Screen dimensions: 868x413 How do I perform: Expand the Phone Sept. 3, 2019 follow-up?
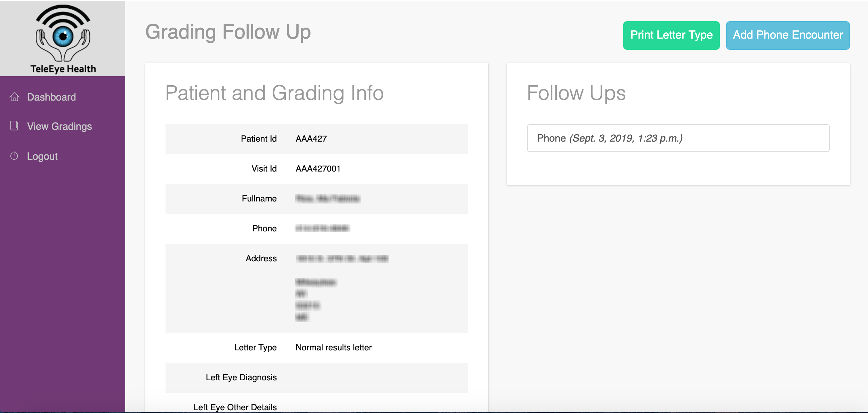coord(678,138)
